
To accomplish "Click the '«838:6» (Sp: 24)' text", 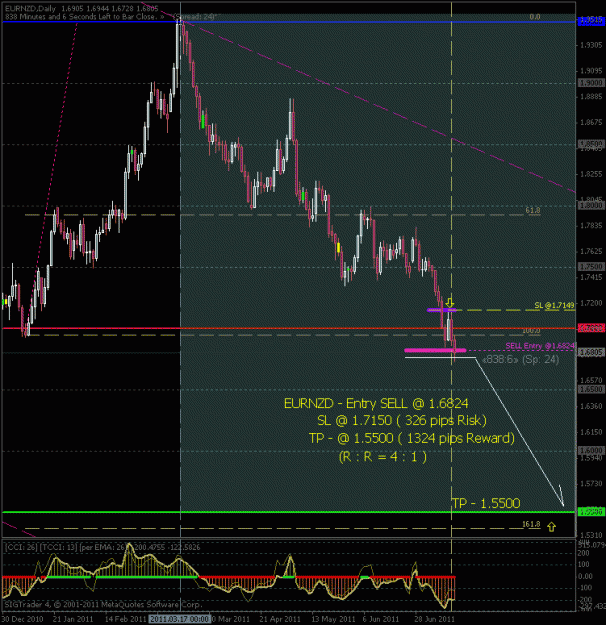I will click(520, 360).
